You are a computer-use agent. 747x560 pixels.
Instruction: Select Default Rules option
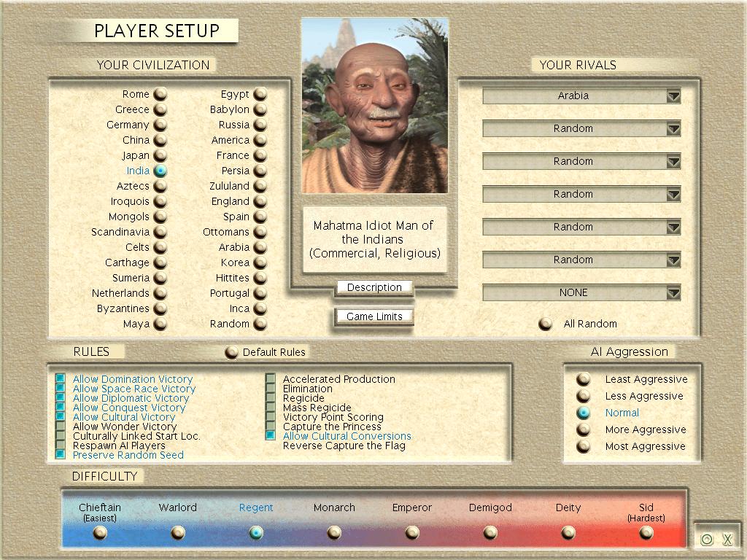231,352
